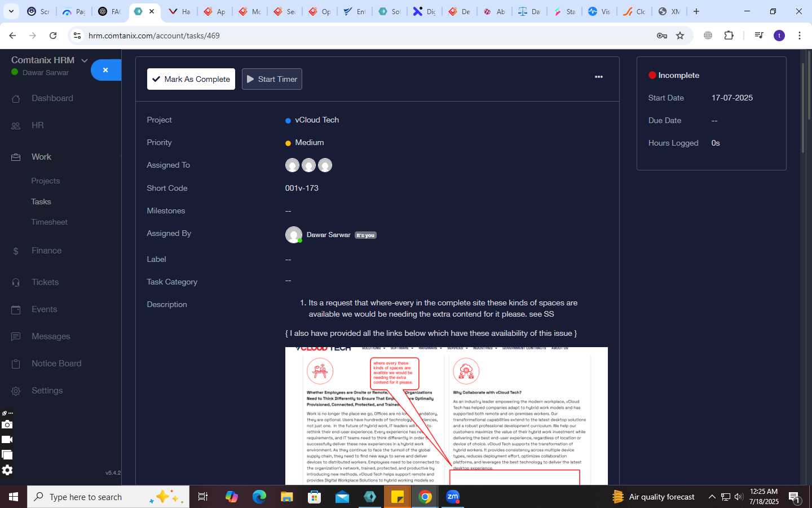This screenshot has height=508, width=812.
Task: Open the Chrome profile avatar
Action: pos(779,36)
